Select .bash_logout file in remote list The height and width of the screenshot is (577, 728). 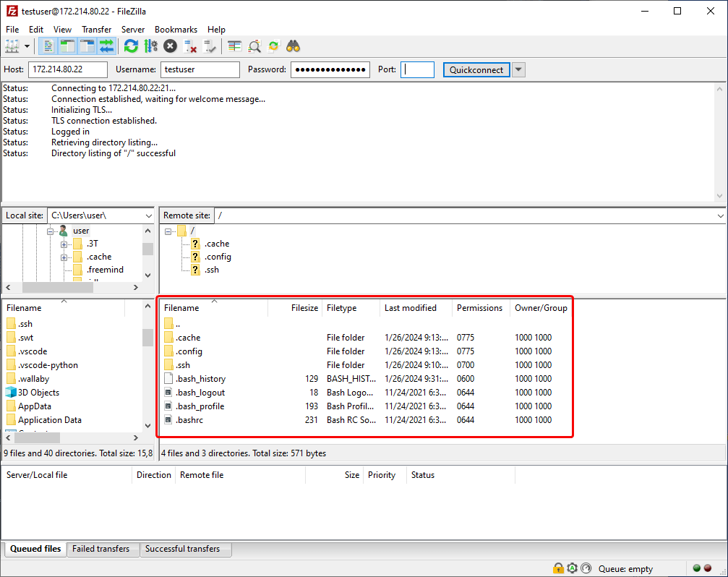200,393
